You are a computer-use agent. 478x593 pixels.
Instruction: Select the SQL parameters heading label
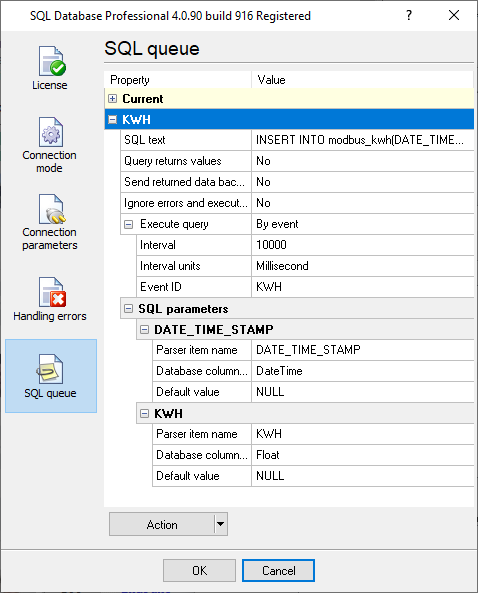click(183, 309)
